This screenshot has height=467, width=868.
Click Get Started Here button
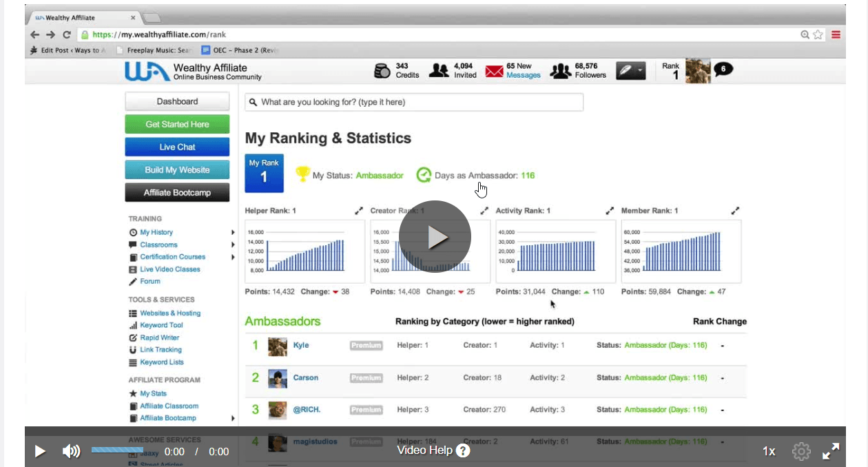177,124
